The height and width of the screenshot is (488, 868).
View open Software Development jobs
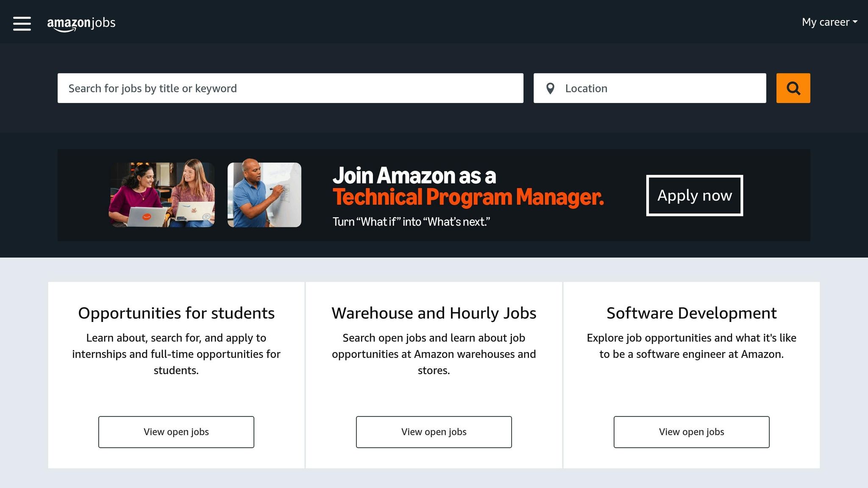click(x=691, y=432)
